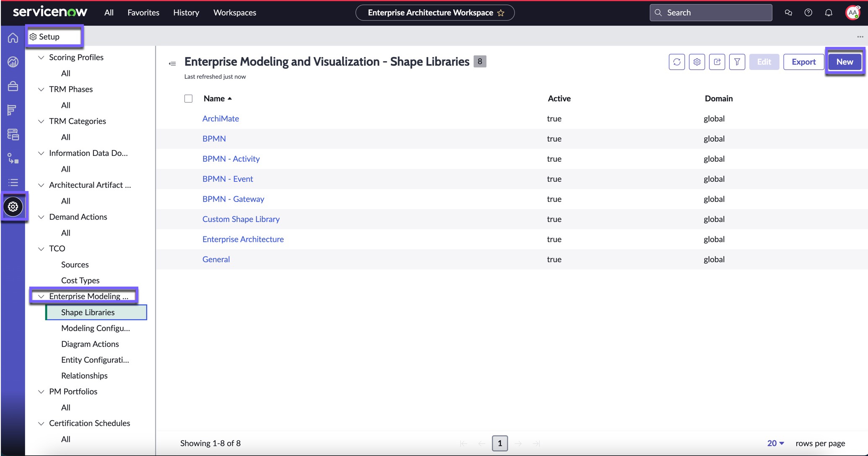Collapse the TRM Phases section

point(41,89)
